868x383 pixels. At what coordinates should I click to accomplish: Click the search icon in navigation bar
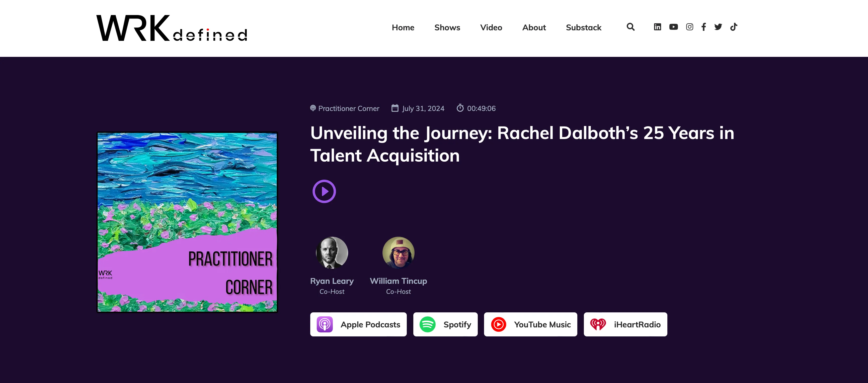(x=630, y=27)
